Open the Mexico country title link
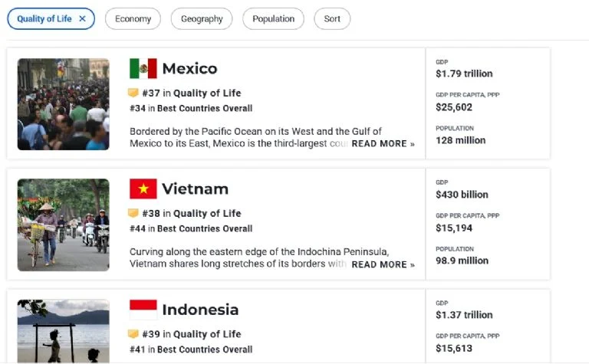Viewport: 589px width, 364px height. click(x=189, y=69)
